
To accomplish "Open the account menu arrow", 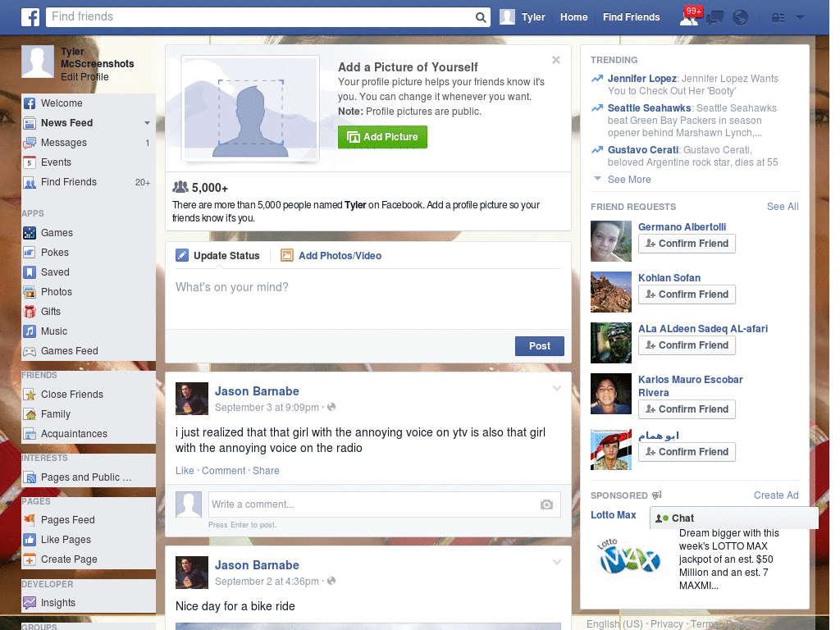I will pos(801,17).
